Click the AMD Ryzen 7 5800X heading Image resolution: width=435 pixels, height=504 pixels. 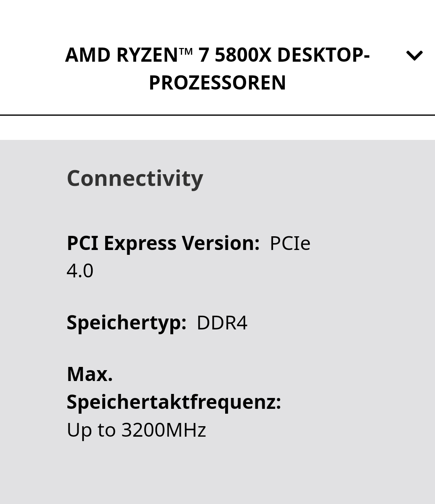click(x=217, y=69)
